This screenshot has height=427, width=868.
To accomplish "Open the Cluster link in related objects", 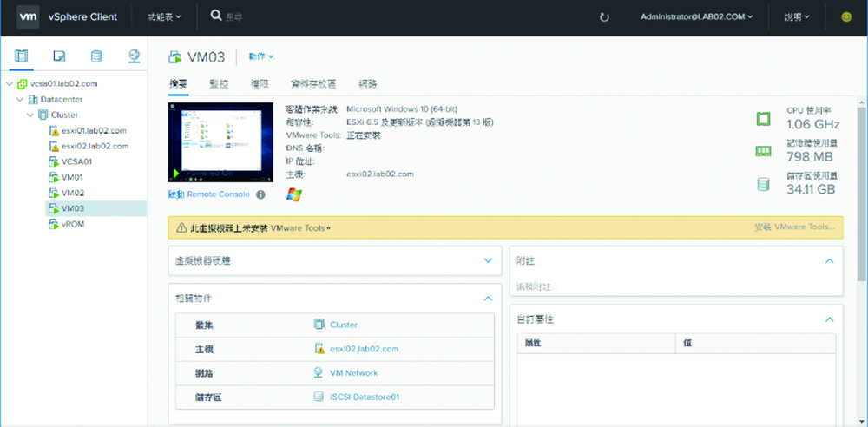I will pos(343,325).
